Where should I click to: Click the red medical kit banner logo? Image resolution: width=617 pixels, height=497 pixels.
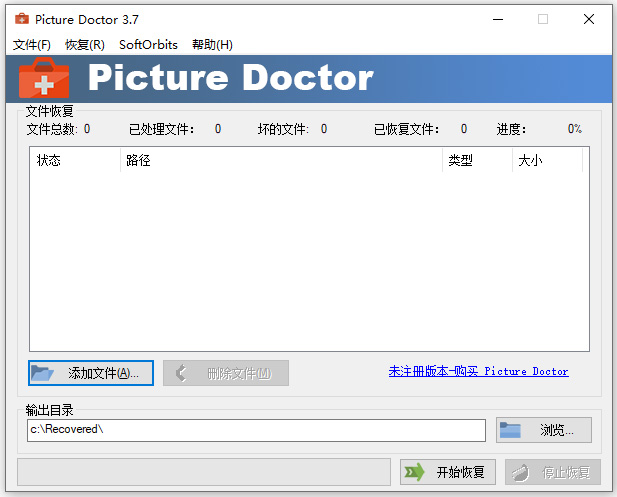[x=44, y=78]
